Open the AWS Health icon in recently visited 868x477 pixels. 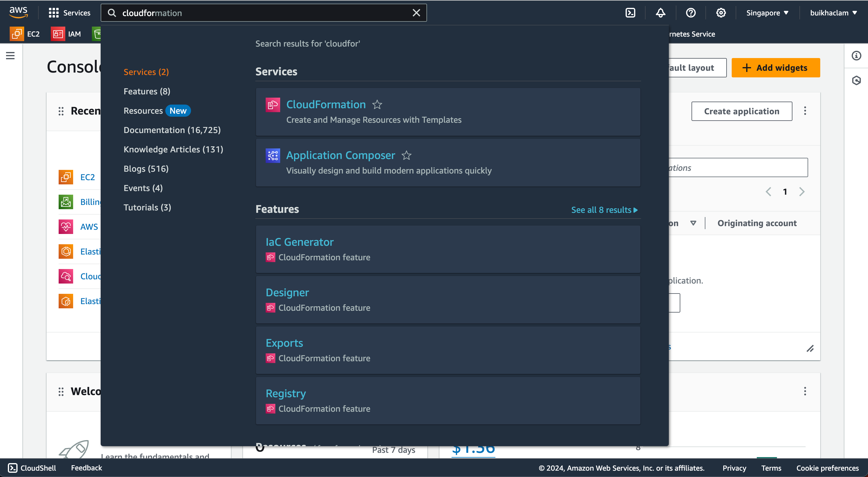point(66,227)
